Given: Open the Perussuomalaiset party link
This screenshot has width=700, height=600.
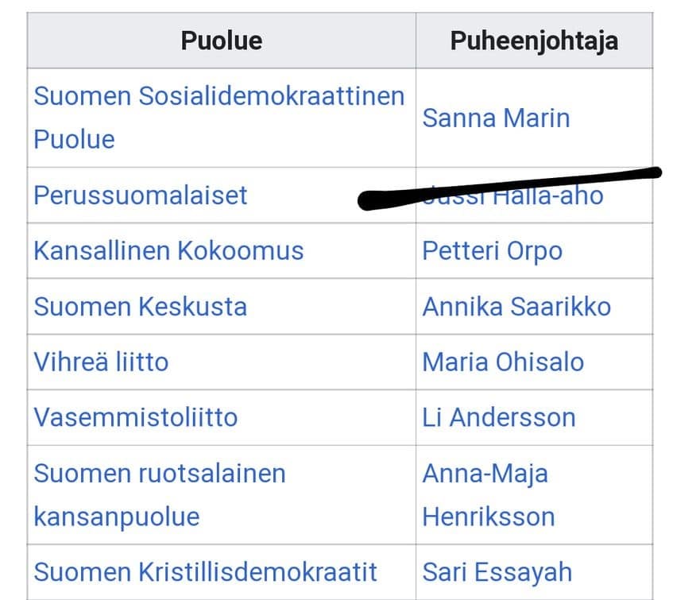Looking at the screenshot, I should (140, 195).
